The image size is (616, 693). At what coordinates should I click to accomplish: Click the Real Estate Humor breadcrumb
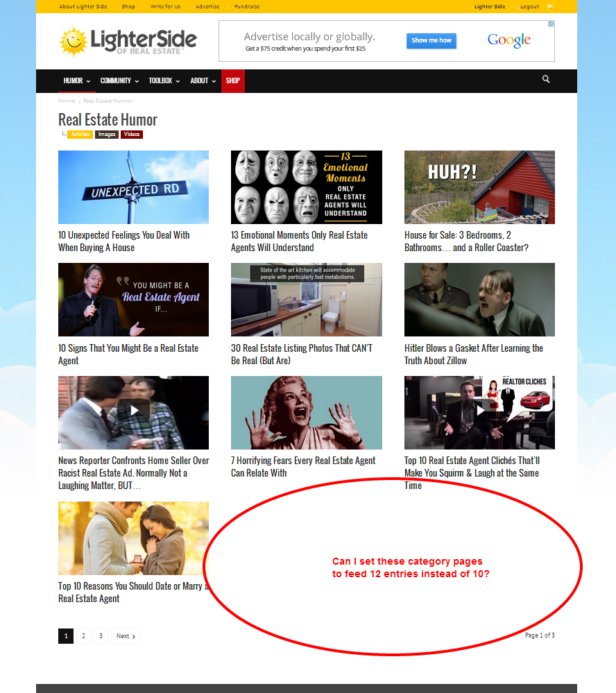pyautogui.click(x=108, y=101)
